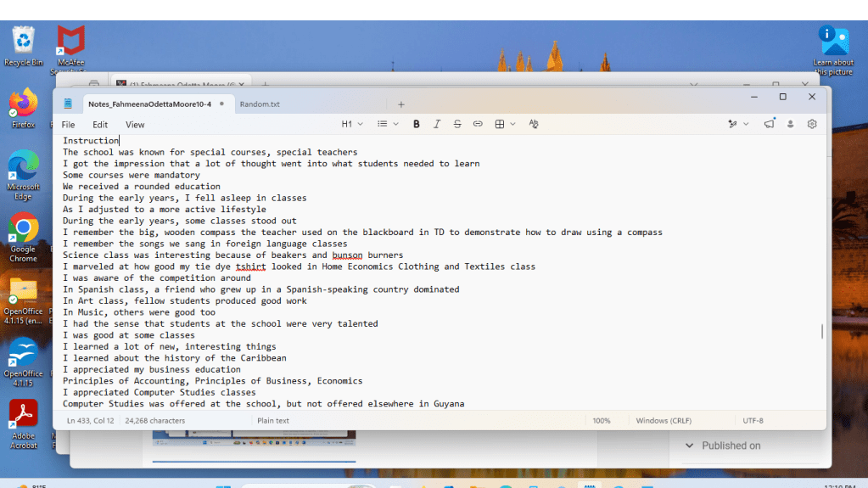Expand the table options dropdown arrow
This screenshot has width=868, height=488.
point(512,124)
